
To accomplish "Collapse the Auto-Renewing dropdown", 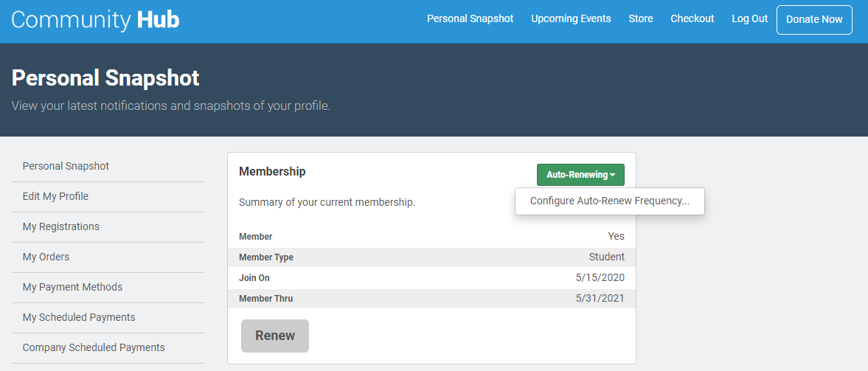I will (x=580, y=175).
